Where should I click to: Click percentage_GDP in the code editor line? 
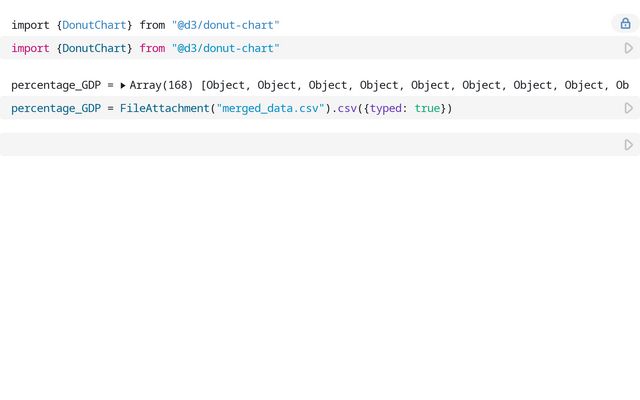click(x=56, y=109)
